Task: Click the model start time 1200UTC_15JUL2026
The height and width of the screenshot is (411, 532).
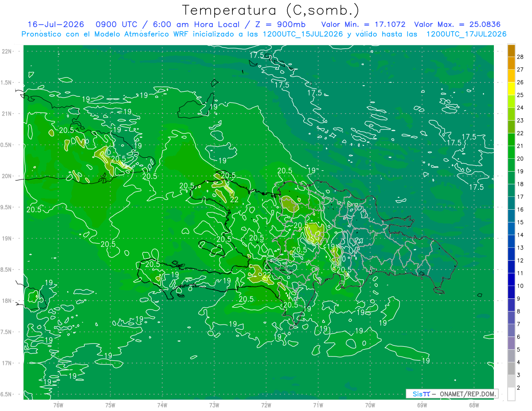Action: [x=303, y=34]
